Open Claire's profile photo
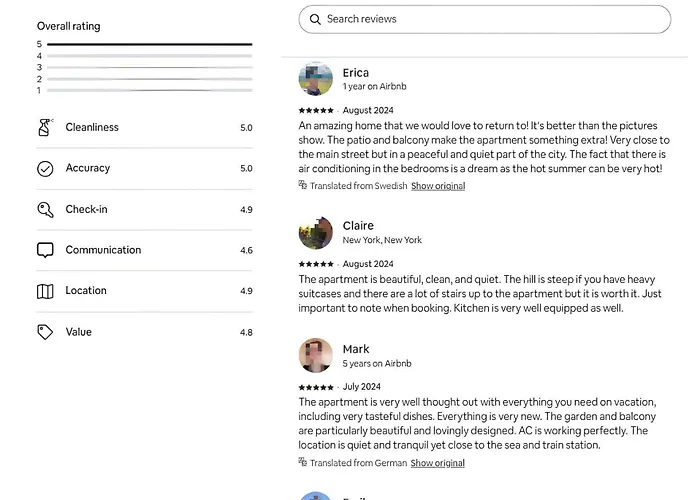This screenshot has width=700, height=500. tap(316, 232)
